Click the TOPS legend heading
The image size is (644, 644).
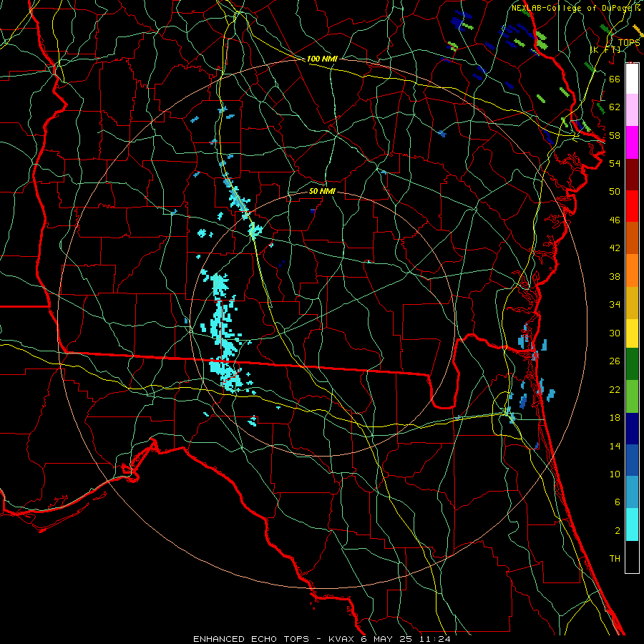[629, 43]
